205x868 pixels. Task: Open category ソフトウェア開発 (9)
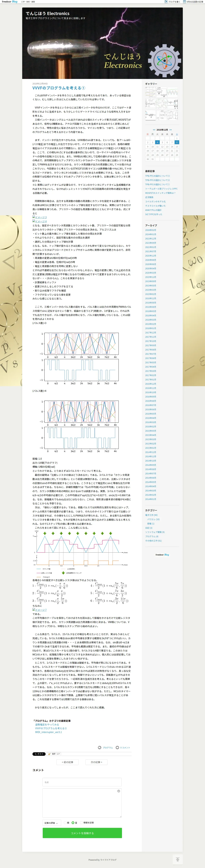pyautogui.click(x=155, y=532)
